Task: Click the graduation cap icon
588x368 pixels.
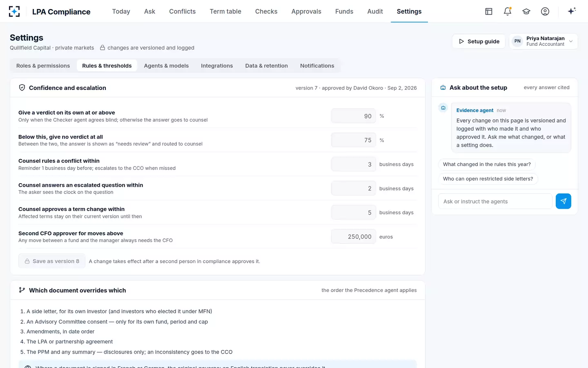Action: coord(526,11)
